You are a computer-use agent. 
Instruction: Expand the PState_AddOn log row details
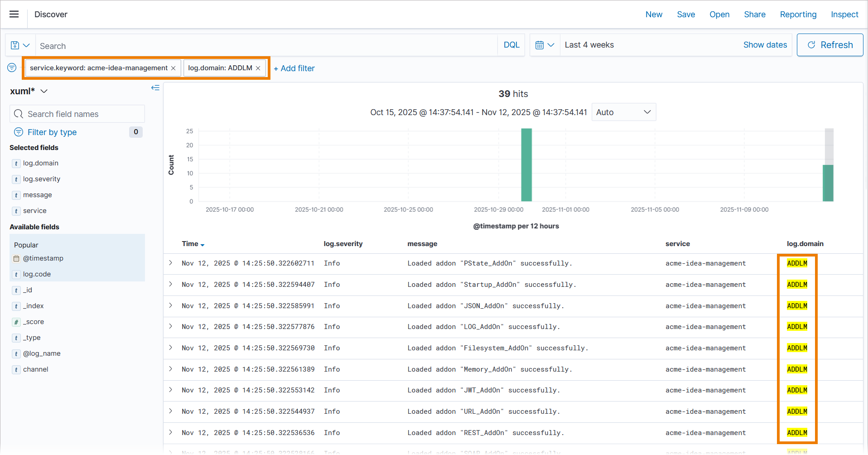point(171,263)
